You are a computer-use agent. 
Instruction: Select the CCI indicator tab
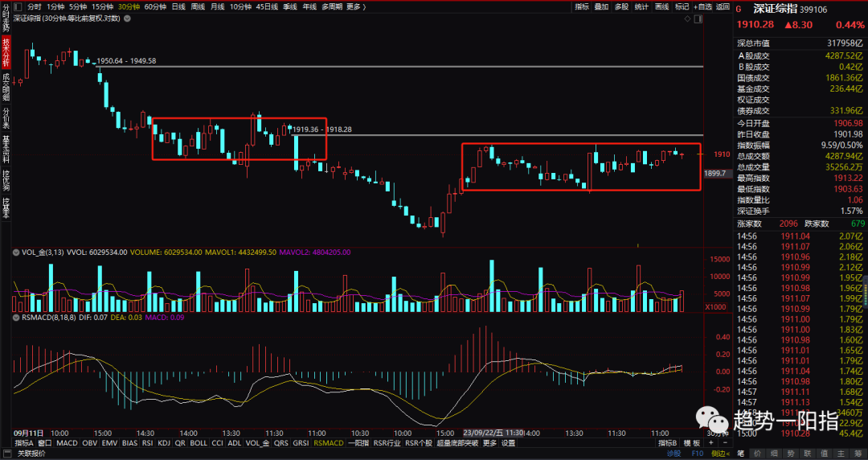click(218, 443)
